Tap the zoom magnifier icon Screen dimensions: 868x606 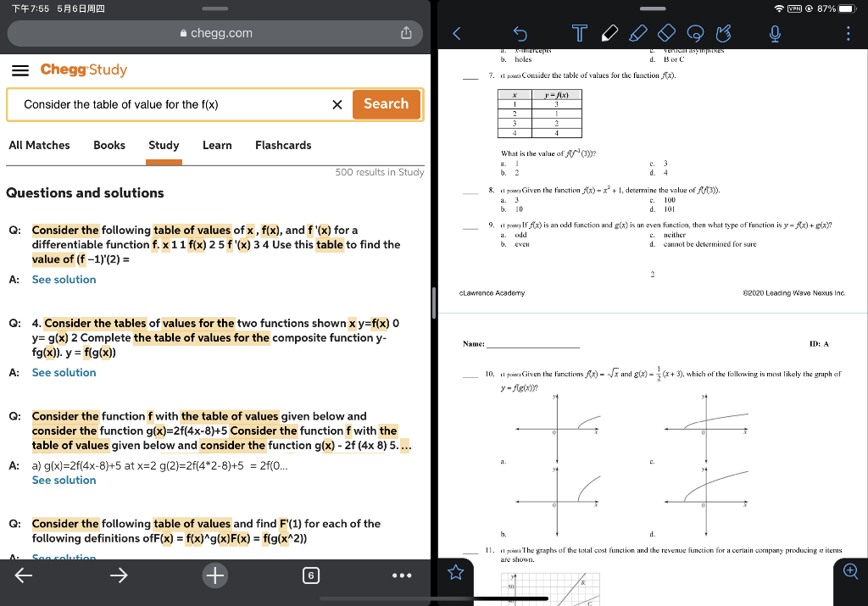click(851, 570)
